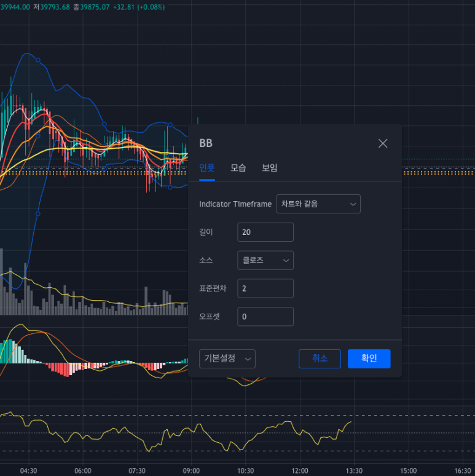Click the 13:30 time axis label
475x476 pixels.
point(355,471)
